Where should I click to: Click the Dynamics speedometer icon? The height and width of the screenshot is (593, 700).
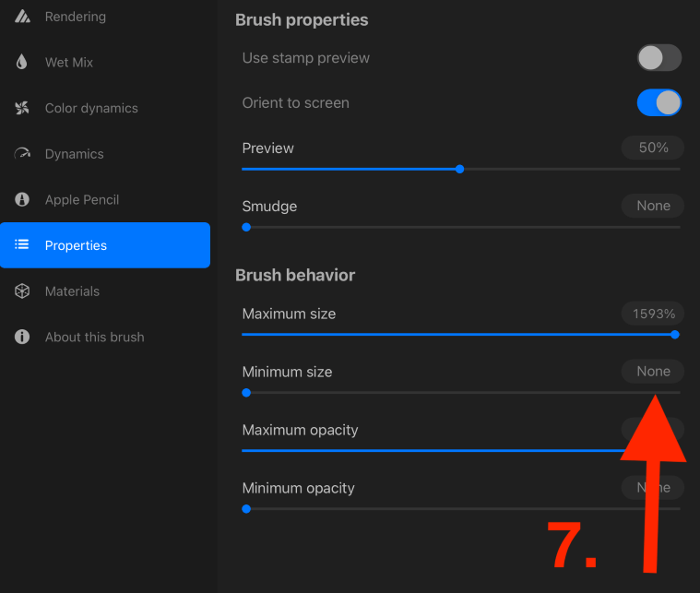point(22,154)
